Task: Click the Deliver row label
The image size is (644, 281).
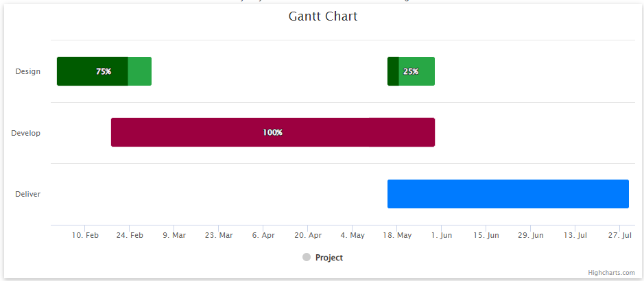Action: coord(28,194)
